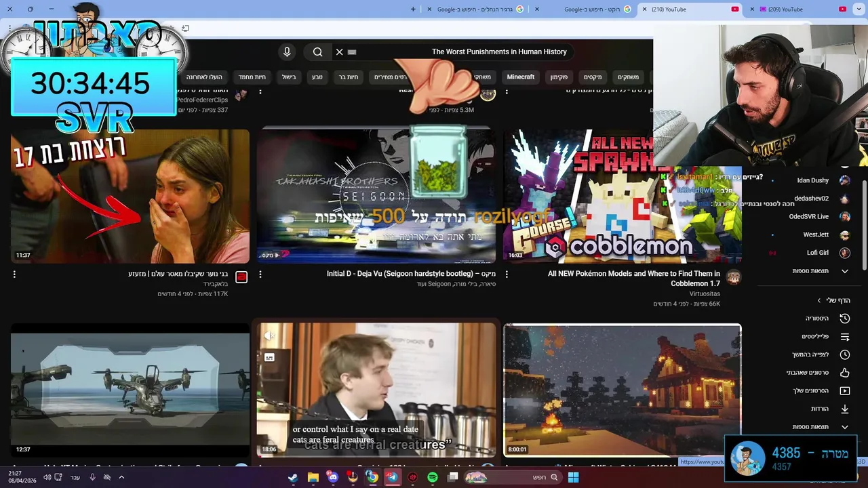
Task: Close the '(210) YouTube' tab
Action: coord(644,9)
